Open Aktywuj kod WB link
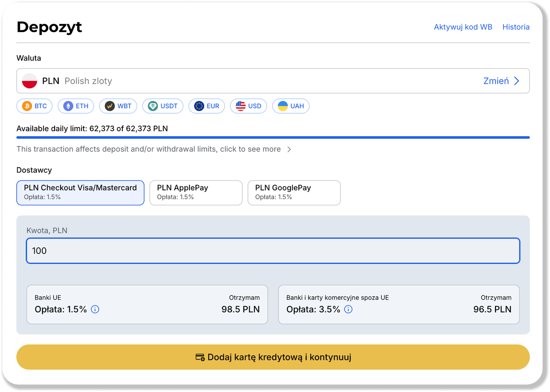550x392 pixels. click(463, 27)
